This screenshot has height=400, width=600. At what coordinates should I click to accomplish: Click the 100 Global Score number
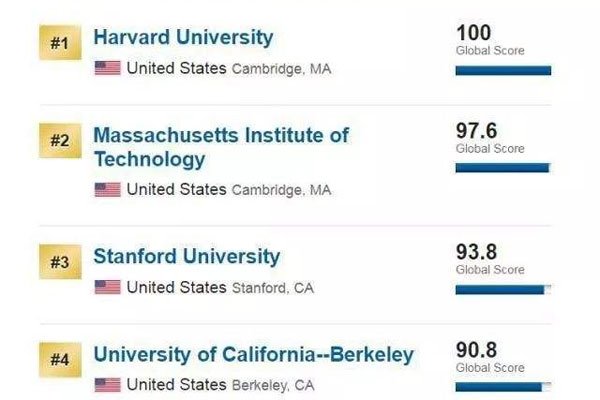click(474, 33)
